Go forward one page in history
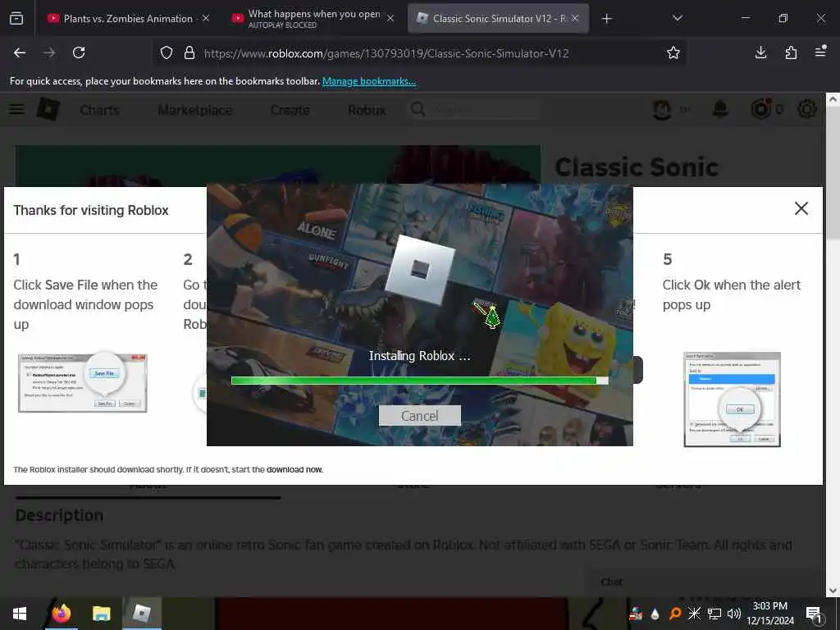Image resolution: width=840 pixels, height=630 pixels. (x=49, y=52)
